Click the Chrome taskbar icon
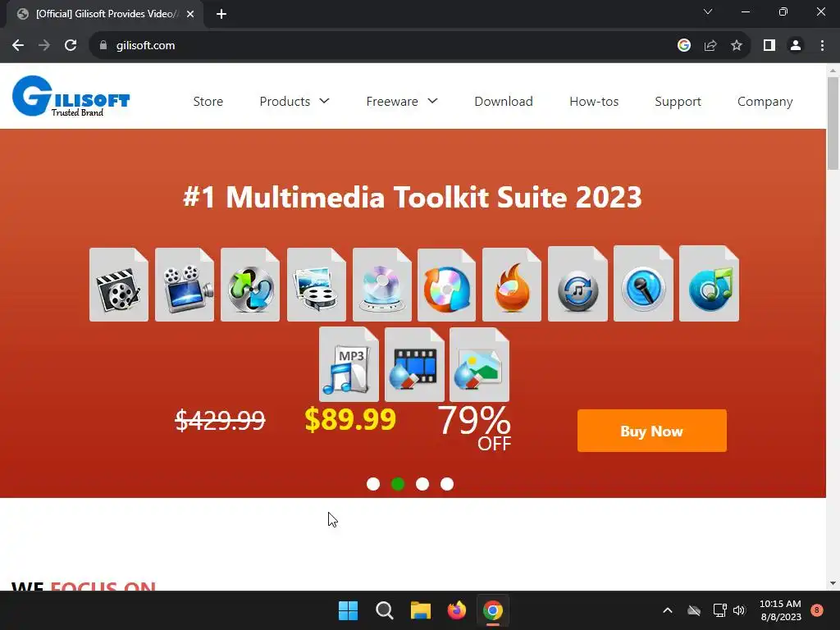 [x=493, y=610]
